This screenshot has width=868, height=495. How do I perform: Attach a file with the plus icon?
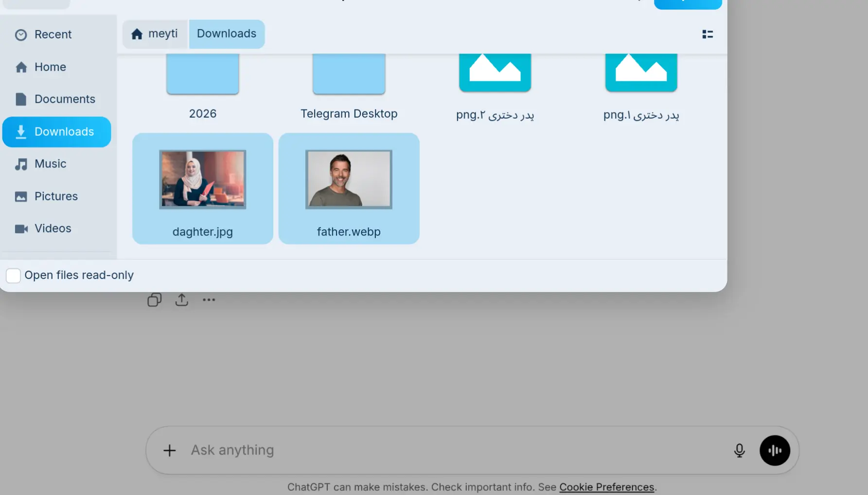(169, 450)
